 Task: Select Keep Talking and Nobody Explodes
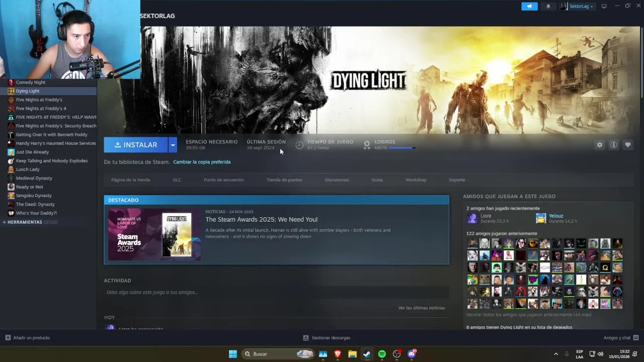[48, 161]
